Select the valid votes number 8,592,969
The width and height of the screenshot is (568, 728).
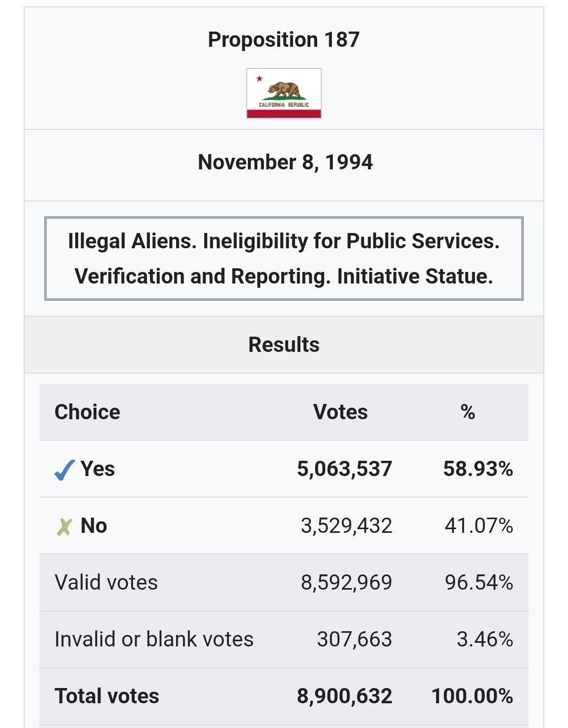pos(347,582)
